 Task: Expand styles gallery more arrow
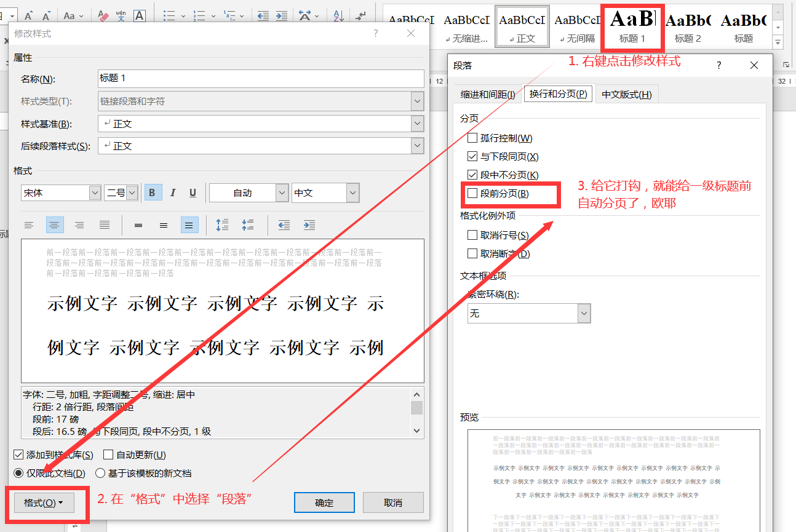[778, 42]
